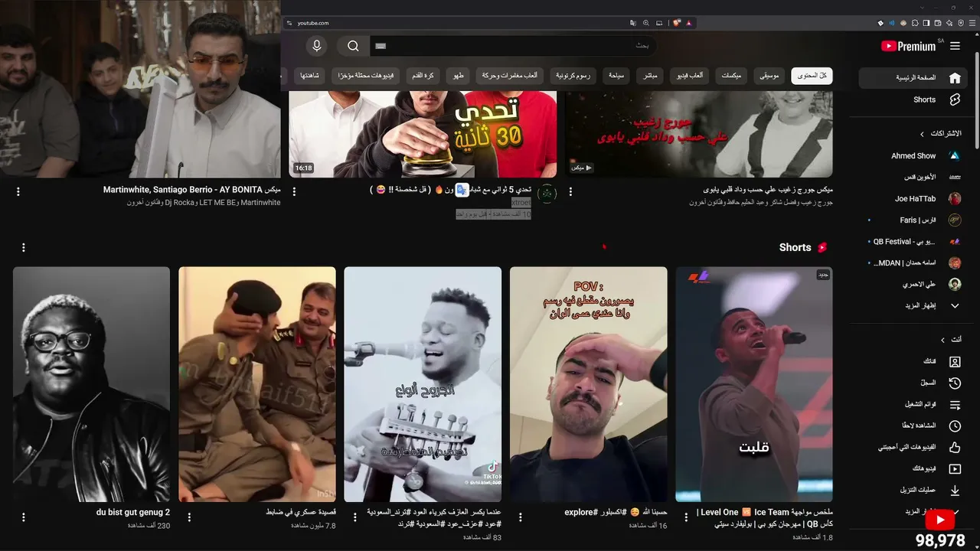
Task: Open the your-channel person icon قناتك
Action: coord(955,361)
